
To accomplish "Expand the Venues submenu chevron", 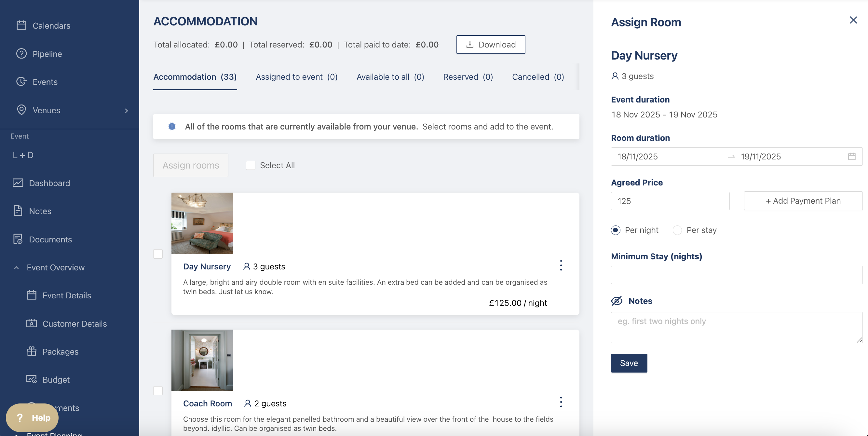I will [x=126, y=111].
